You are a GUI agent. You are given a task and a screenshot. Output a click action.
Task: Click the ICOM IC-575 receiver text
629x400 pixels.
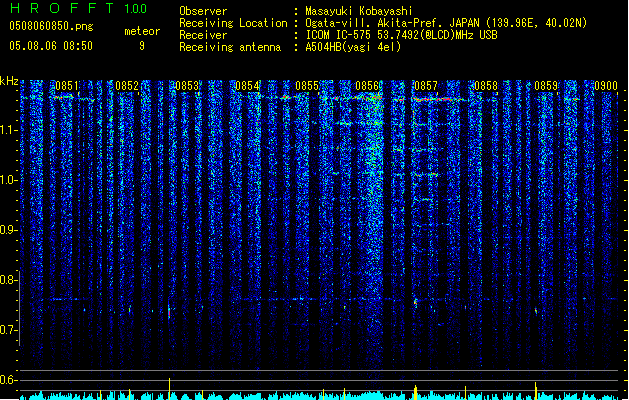[x=401, y=35]
